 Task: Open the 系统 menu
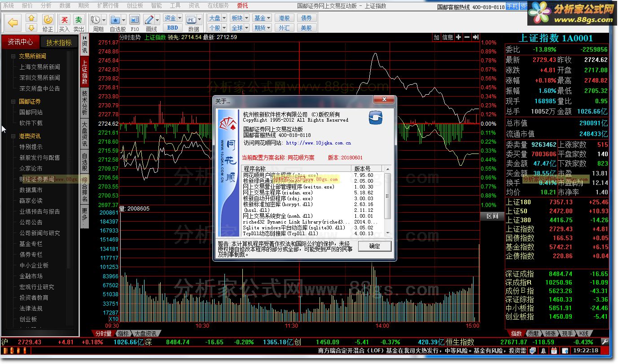(9, 6)
